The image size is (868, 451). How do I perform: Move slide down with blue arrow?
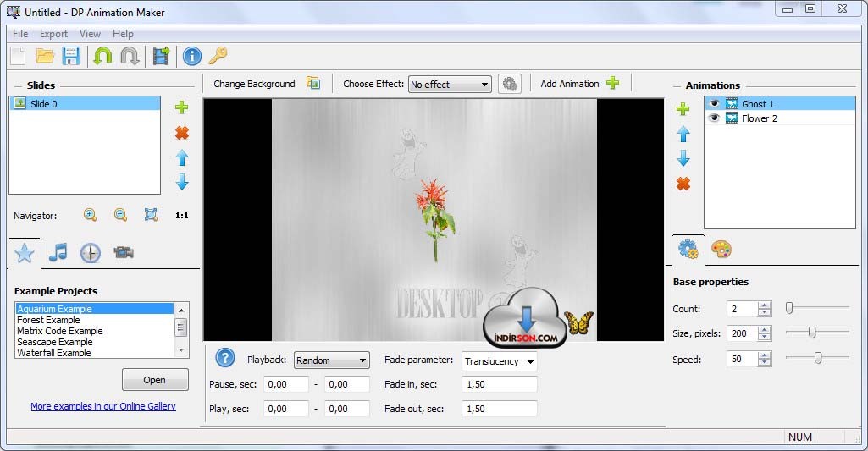182,182
